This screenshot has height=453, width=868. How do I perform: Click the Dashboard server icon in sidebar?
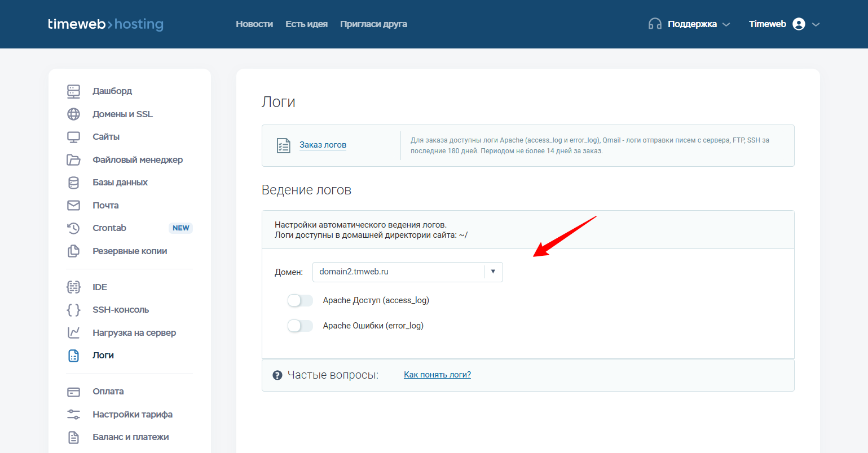pyautogui.click(x=73, y=91)
